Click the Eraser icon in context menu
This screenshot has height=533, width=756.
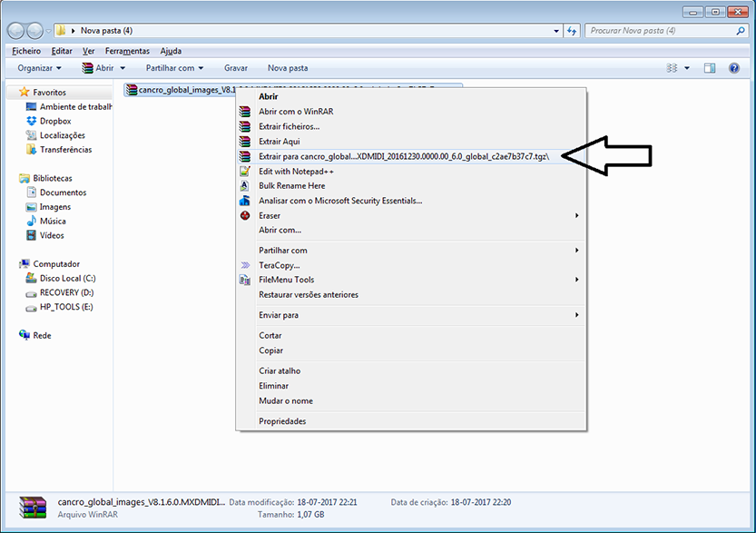[x=244, y=215]
